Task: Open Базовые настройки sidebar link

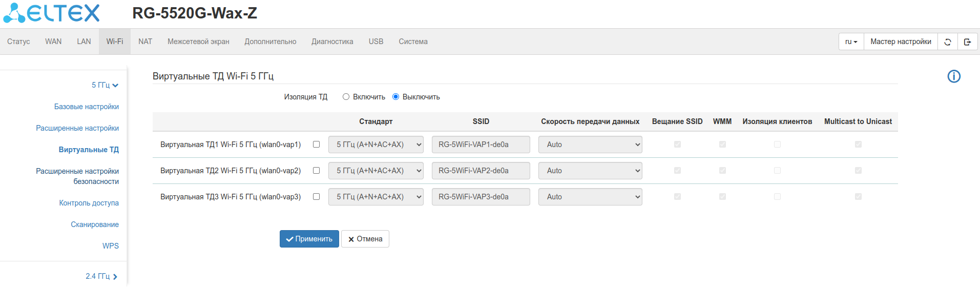Action: click(87, 107)
